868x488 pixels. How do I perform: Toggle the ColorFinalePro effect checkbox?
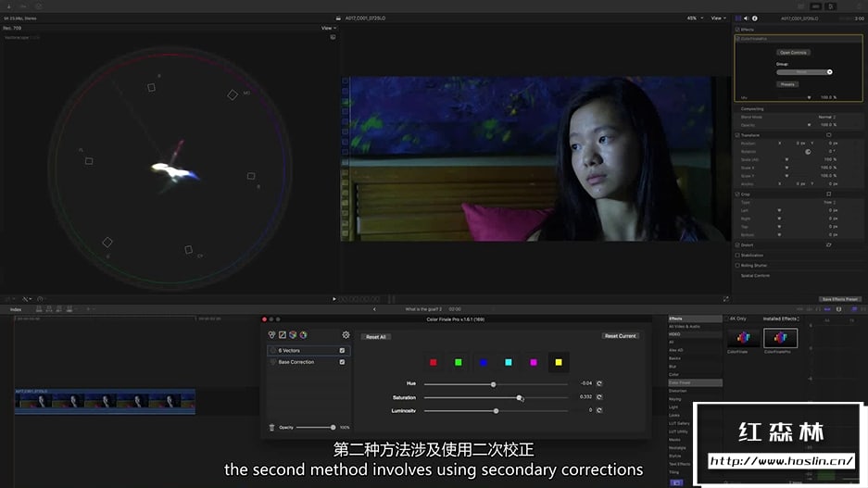click(738, 39)
